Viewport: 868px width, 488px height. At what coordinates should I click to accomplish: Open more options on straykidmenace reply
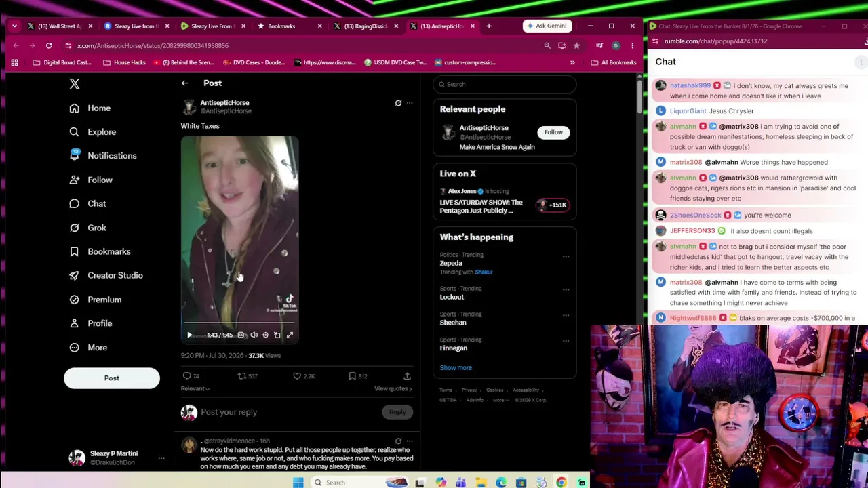[x=410, y=441]
